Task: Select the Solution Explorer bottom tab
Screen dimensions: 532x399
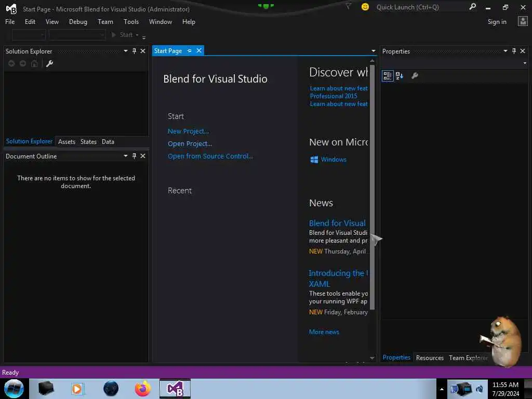Action: (x=29, y=141)
